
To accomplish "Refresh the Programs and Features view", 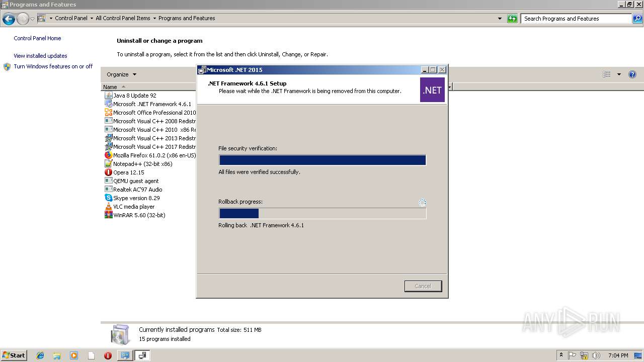I will 512,19.
